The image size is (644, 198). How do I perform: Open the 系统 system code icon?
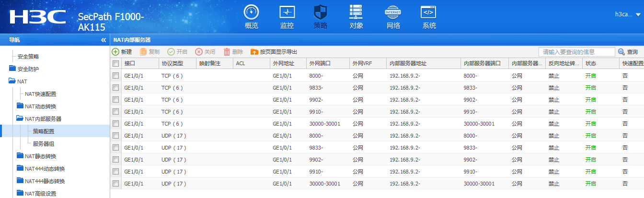[x=428, y=12]
